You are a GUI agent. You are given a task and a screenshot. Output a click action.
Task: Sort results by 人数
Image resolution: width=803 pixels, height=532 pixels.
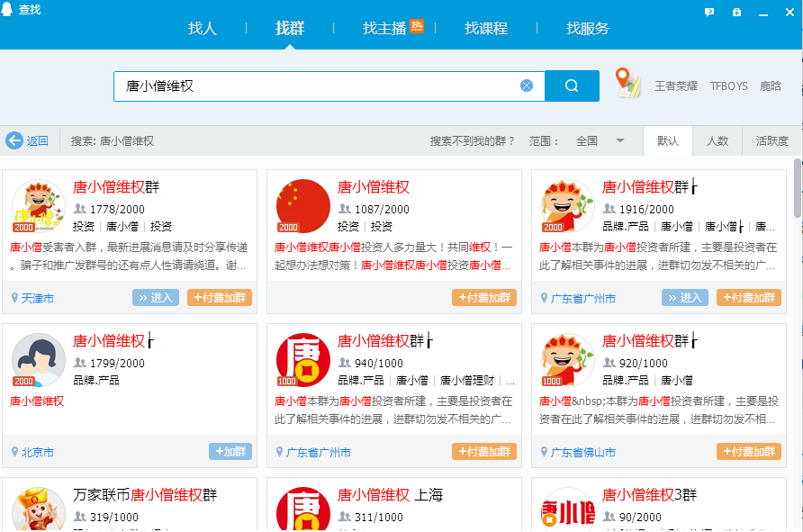coord(717,140)
